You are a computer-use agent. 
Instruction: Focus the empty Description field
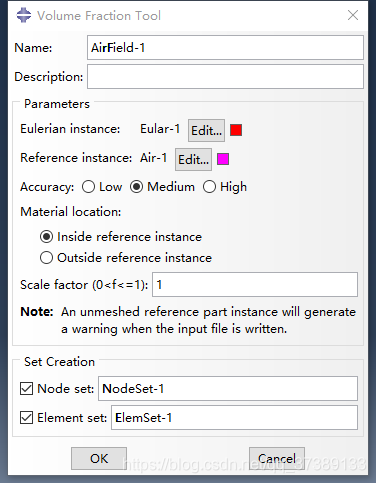tap(225, 77)
